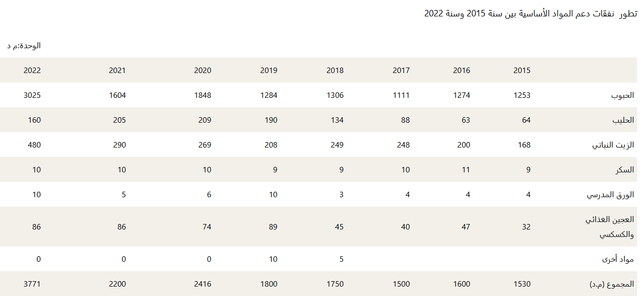Select the 480 vegetable oil value

[34, 145]
